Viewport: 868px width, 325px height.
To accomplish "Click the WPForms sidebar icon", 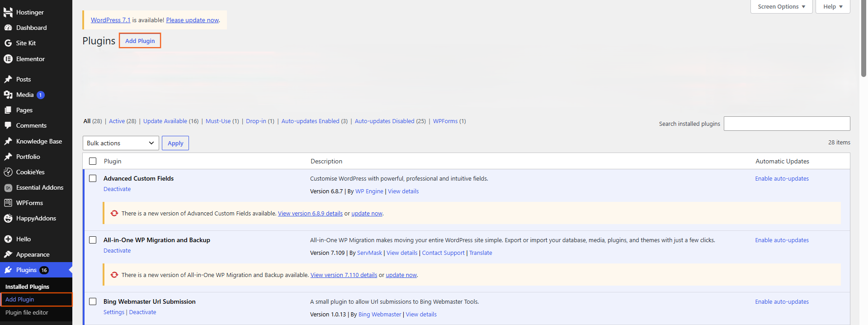I will point(8,203).
